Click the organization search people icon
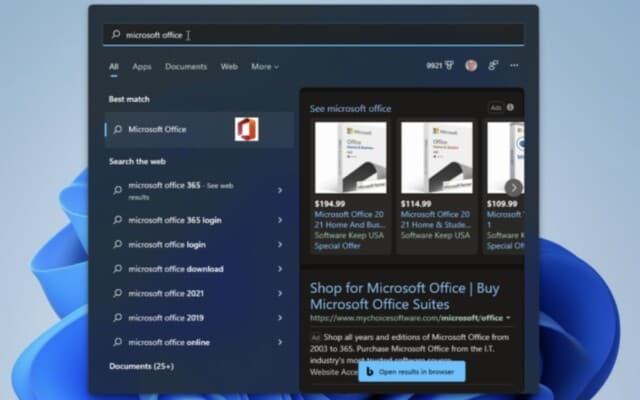 tap(493, 65)
